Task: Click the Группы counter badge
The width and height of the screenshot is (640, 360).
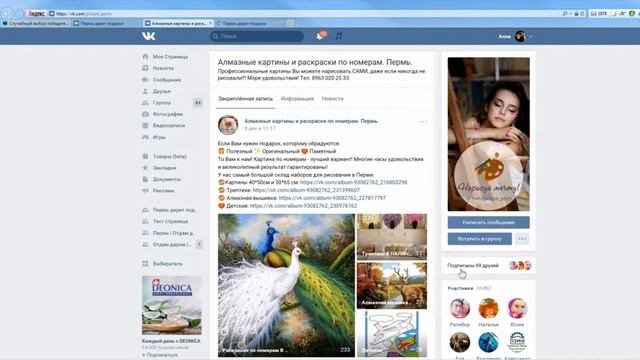Action: tap(198, 102)
